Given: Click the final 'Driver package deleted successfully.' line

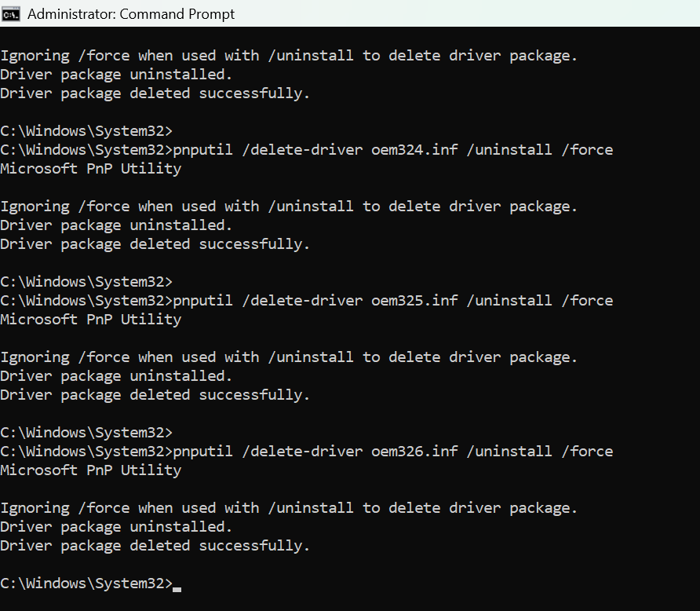Looking at the screenshot, I should pos(155,546).
